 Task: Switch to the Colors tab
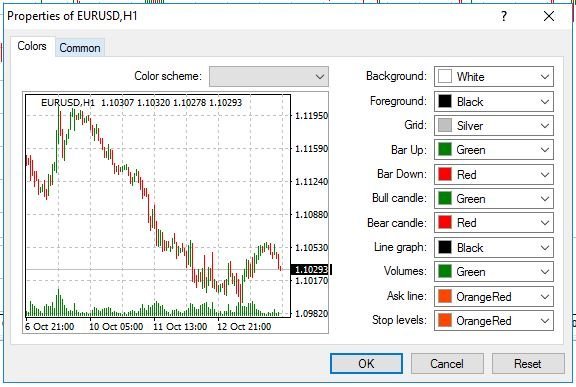click(32, 46)
